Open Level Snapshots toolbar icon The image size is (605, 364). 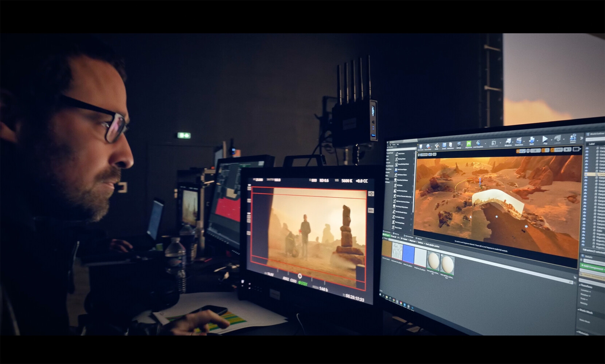[478, 143]
